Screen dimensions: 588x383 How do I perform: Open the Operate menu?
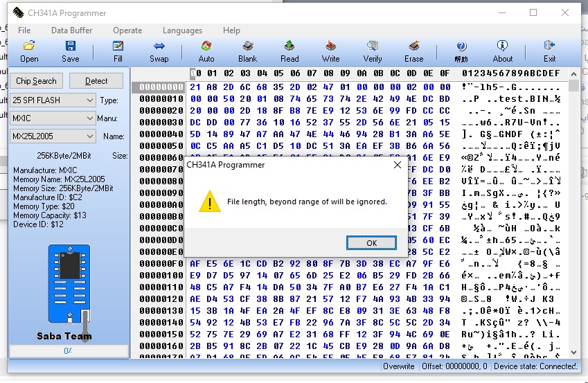pos(127,30)
